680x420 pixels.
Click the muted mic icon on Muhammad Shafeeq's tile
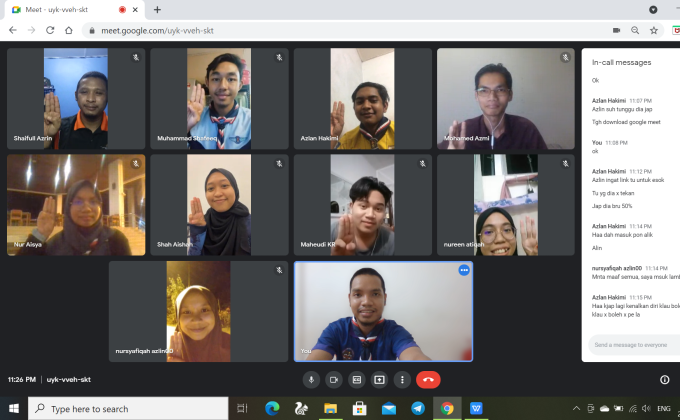click(x=279, y=57)
